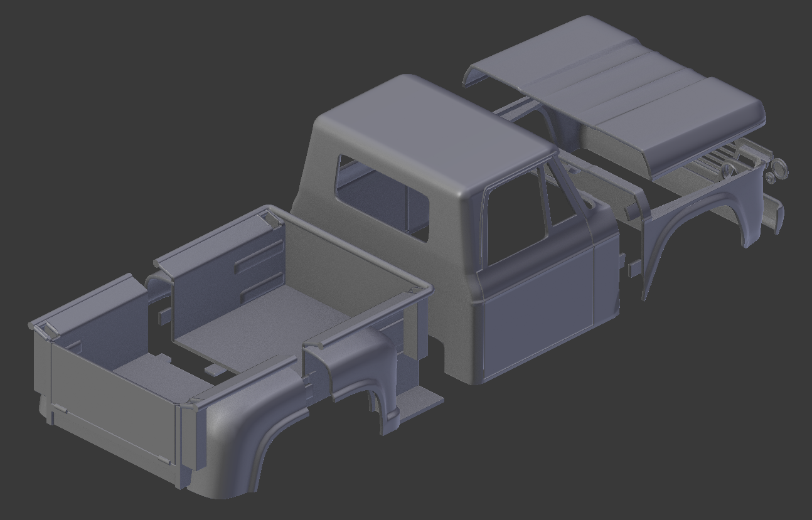
Task: Click the round headlight part on the right
Action: point(780,169)
